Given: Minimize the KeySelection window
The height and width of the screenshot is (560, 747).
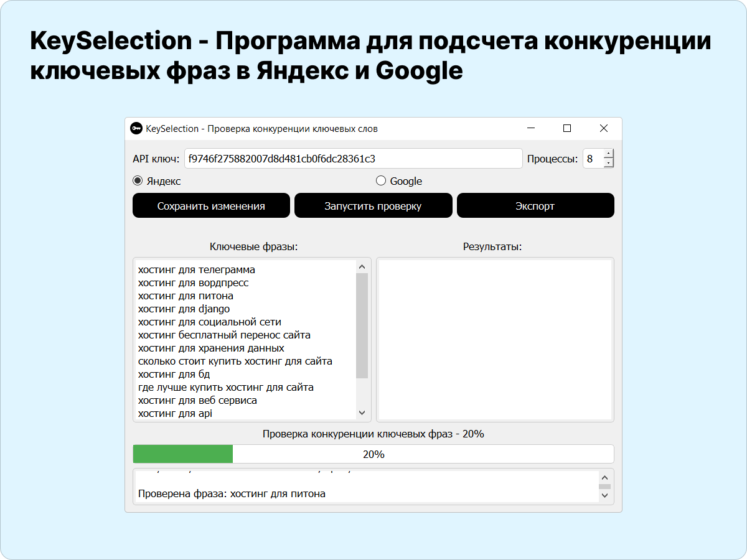Looking at the screenshot, I should (x=531, y=128).
